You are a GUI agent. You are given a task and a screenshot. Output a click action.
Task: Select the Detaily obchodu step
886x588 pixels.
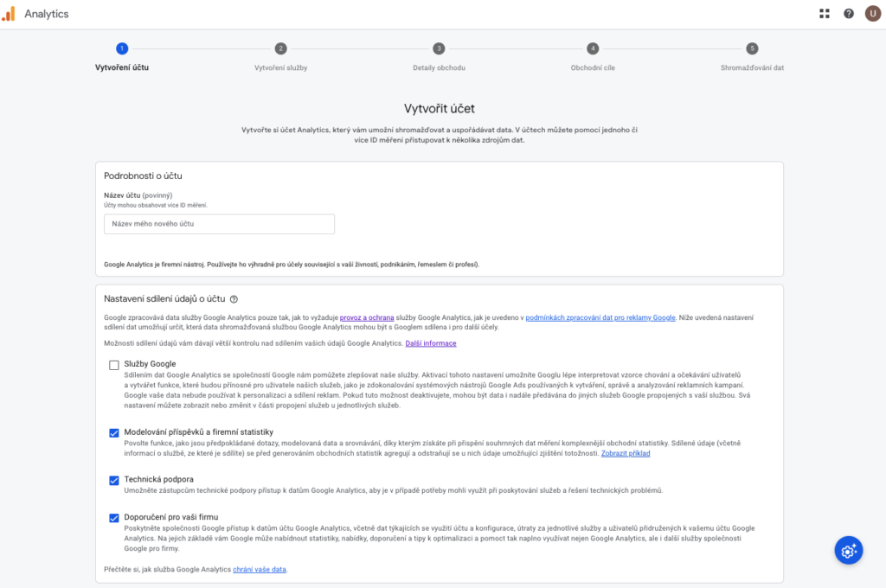coord(439,67)
